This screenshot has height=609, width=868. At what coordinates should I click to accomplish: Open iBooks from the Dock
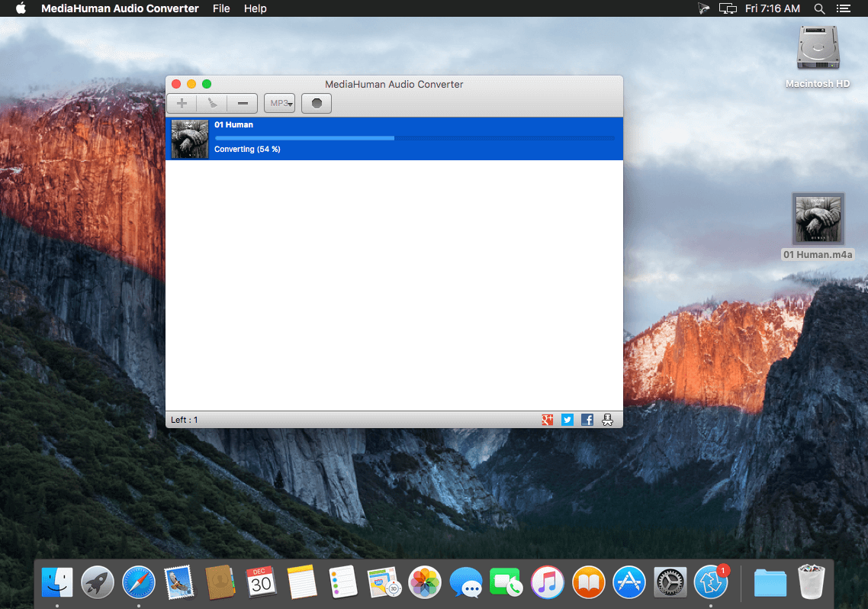pos(588,582)
